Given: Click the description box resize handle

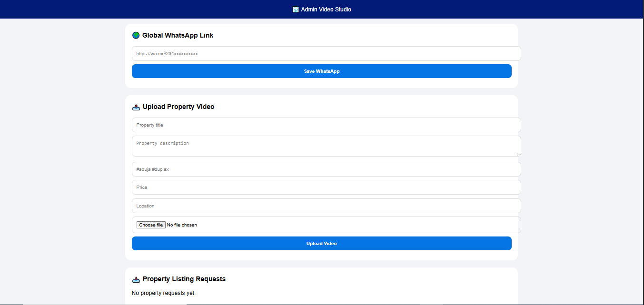Looking at the screenshot, I should click(x=518, y=154).
